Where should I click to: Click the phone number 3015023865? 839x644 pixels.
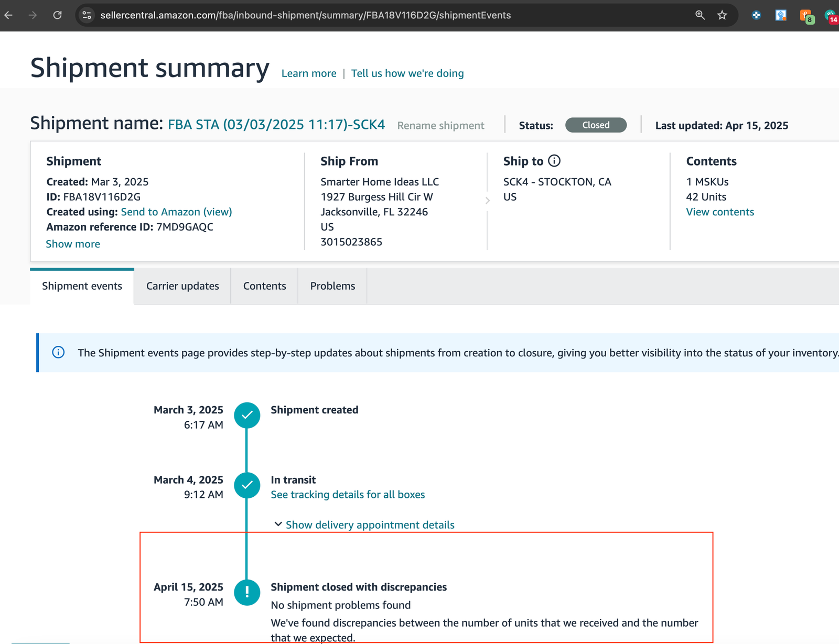(x=351, y=242)
